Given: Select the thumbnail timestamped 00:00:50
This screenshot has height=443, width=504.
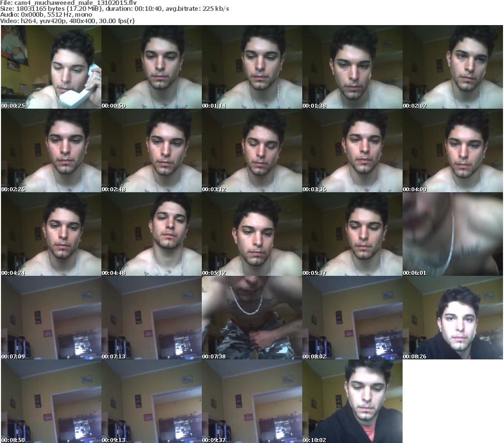Looking at the screenshot, I should pyautogui.click(x=152, y=67).
